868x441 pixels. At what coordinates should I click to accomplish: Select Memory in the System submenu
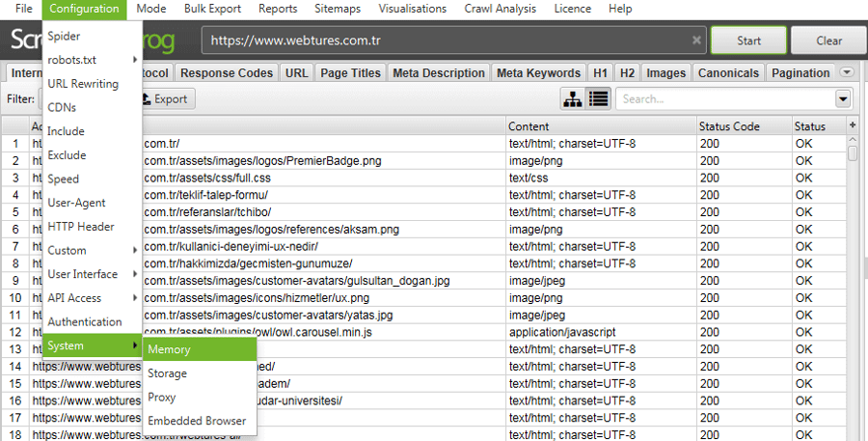click(200, 349)
